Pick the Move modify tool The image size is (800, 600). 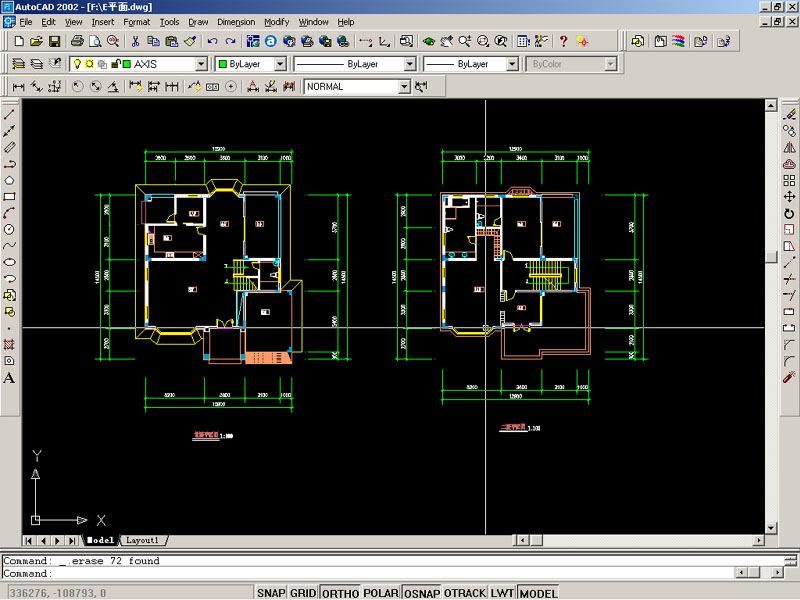pyautogui.click(x=789, y=197)
